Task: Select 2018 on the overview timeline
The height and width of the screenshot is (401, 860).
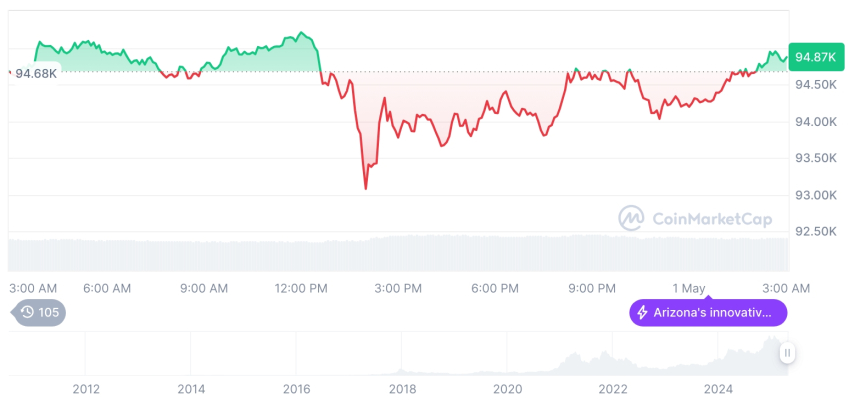Action: (x=402, y=389)
